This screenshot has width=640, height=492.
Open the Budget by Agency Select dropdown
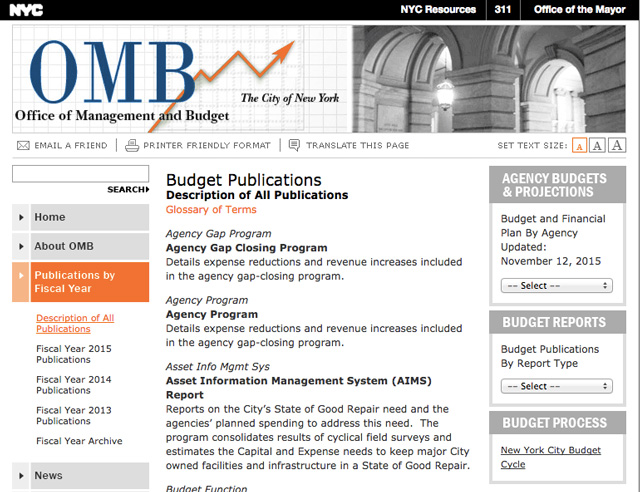click(x=557, y=285)
